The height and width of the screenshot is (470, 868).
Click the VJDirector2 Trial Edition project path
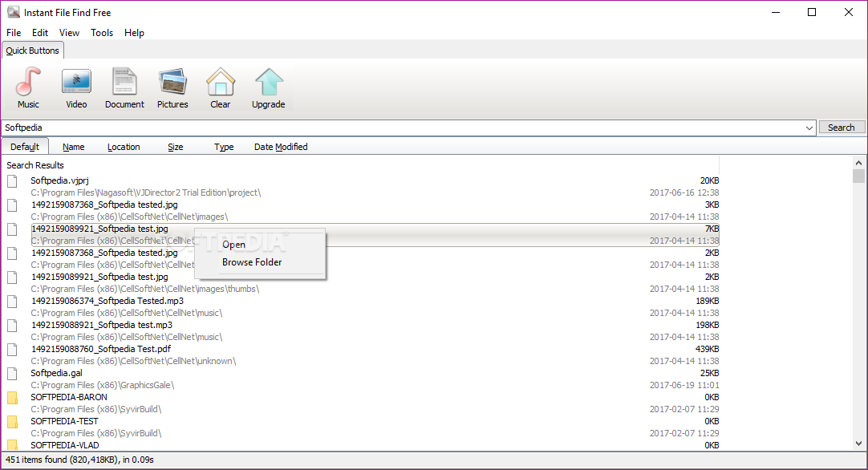pyautogui.click(x=145, y=192)
